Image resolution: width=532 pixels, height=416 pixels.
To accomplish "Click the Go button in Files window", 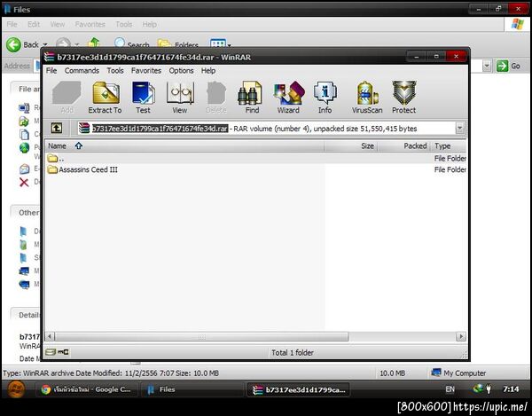I will point(508,66).
